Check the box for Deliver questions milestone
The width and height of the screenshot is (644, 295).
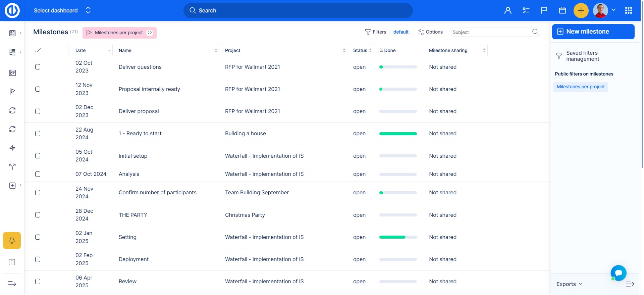pyautogui.click(x=38, y=67)
